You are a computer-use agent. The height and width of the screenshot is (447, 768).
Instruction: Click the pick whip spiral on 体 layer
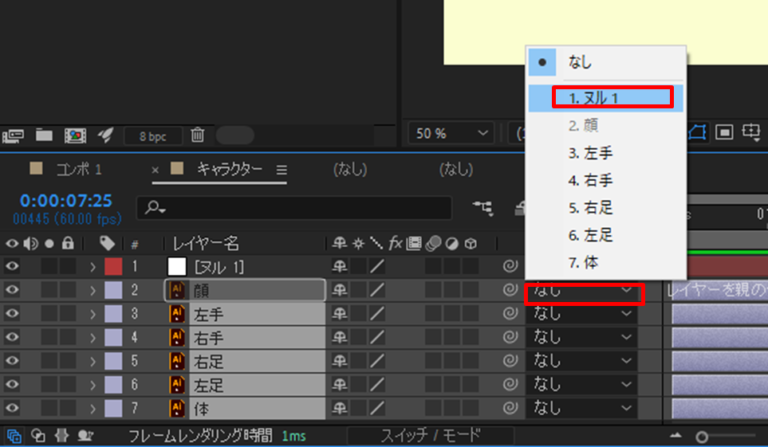click(510, 407)
